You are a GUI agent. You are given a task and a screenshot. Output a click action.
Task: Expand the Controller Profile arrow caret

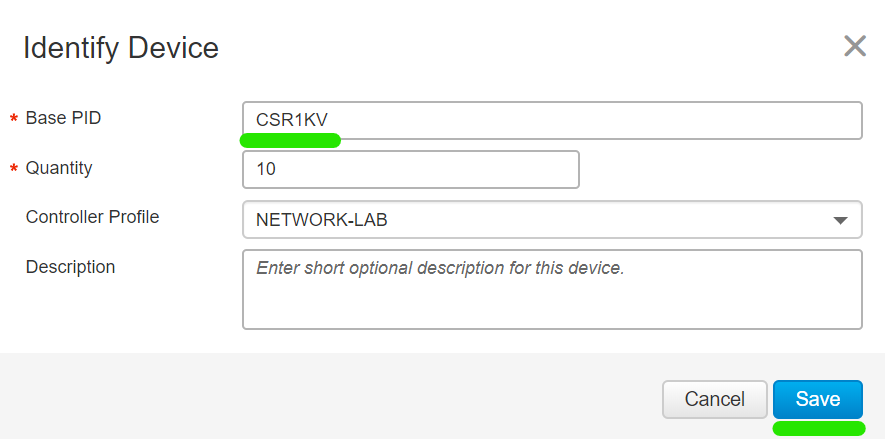click(840, 221)
